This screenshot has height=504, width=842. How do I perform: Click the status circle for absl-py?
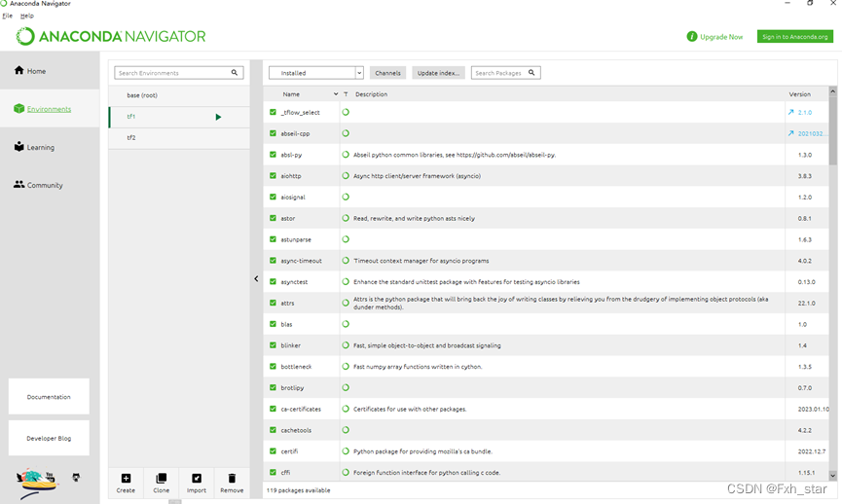[x=346, y=155]
